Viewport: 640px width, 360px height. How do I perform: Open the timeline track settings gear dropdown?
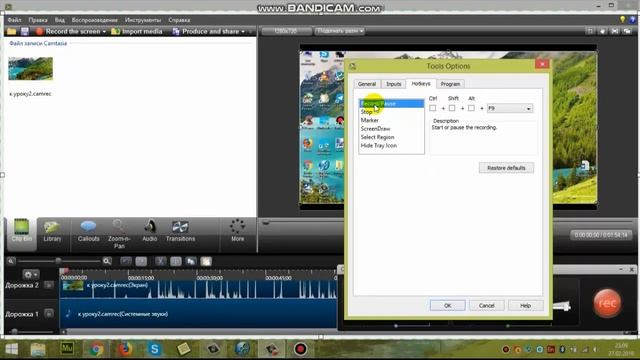[31, 274]
